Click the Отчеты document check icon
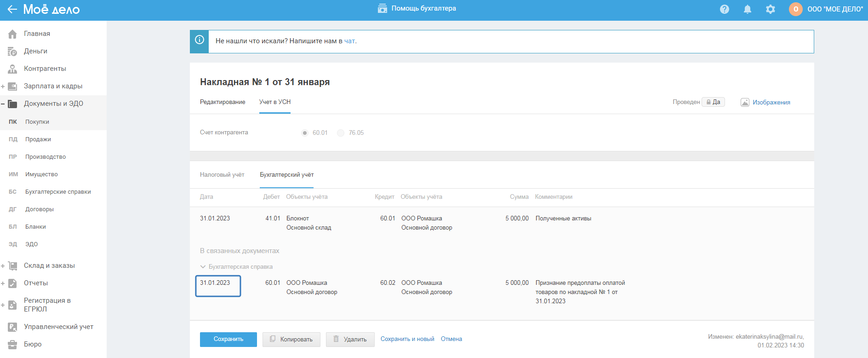This screenshot has width=868, height=358. coord(12,283)
